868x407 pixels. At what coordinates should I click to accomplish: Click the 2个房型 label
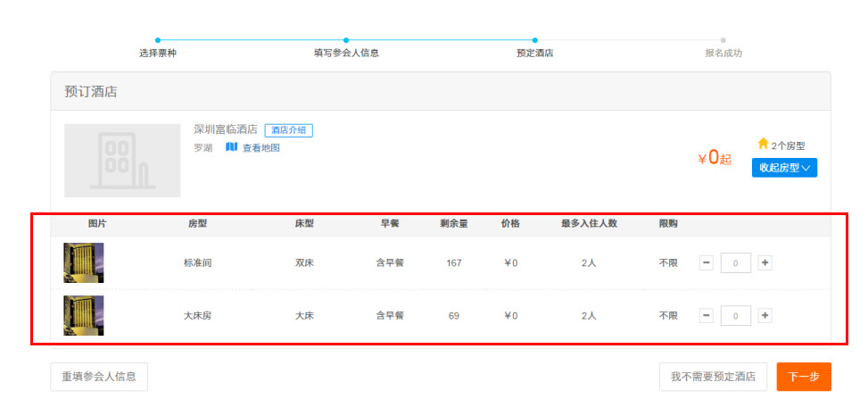tap(789, 146)
